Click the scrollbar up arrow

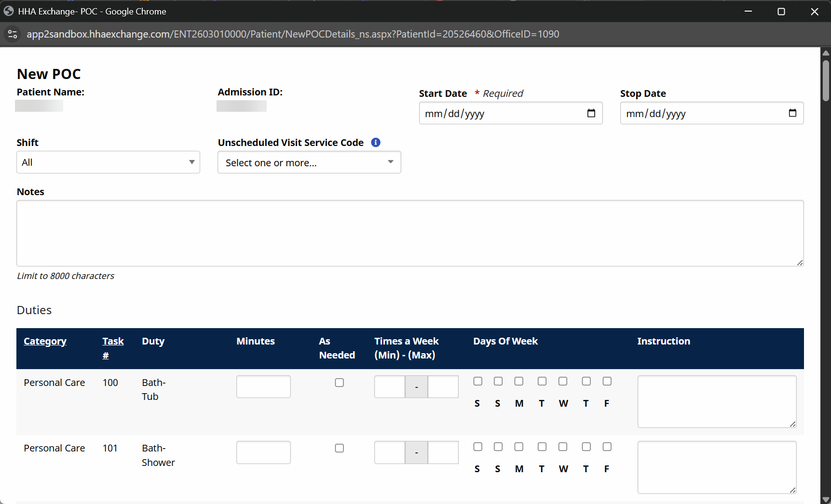(826, 53)
